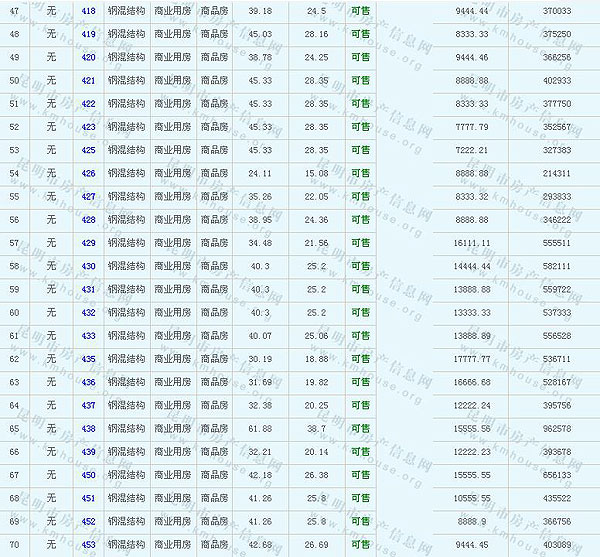Select room 429 link
The image size is (600, 557).
(89, 243)
